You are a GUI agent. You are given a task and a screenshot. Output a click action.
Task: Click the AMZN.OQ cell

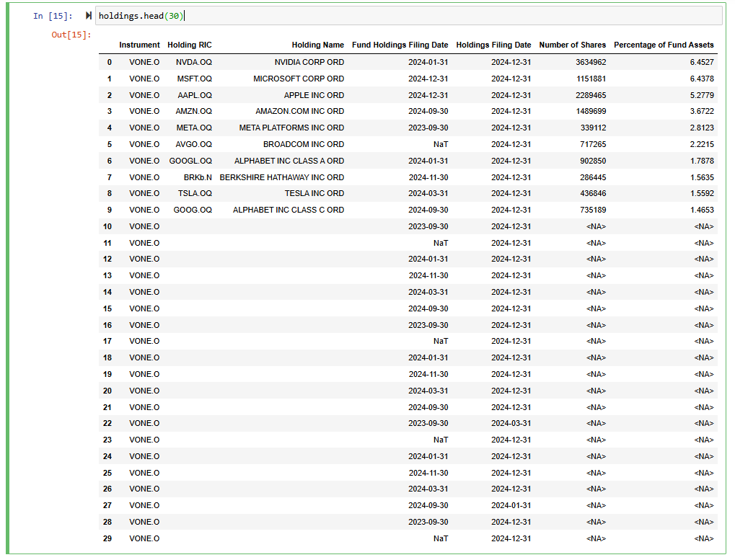(x=193, y=112)
